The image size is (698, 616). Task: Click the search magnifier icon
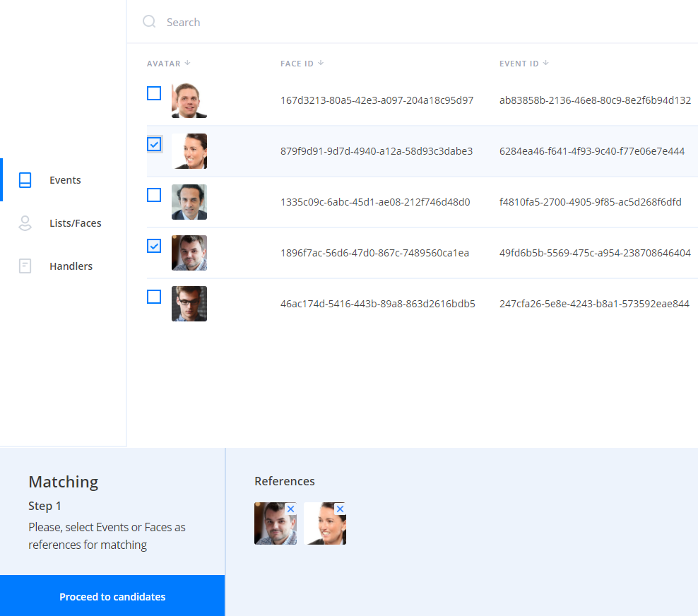(149, 22)
